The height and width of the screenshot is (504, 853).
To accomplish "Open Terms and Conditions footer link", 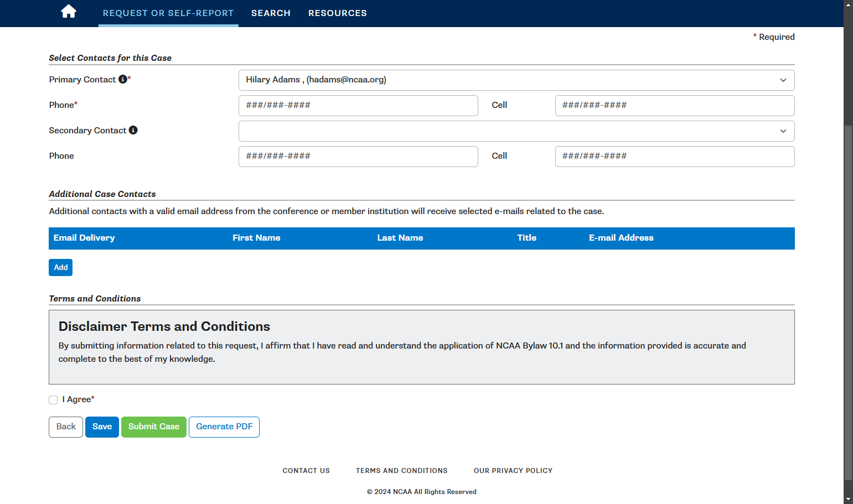I will coord(402,471).
